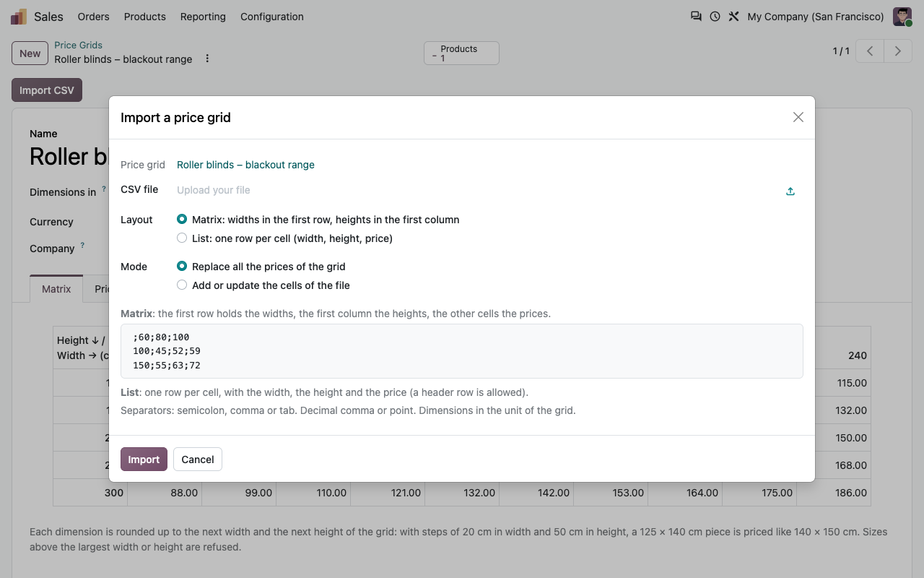
Task: Click the 300 height row header
Action: click(90, 493)
